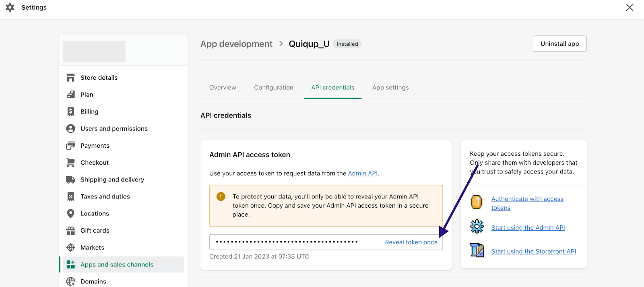
Task: Click the Shipping and delivery truck icon
Action: pos(71,180)
